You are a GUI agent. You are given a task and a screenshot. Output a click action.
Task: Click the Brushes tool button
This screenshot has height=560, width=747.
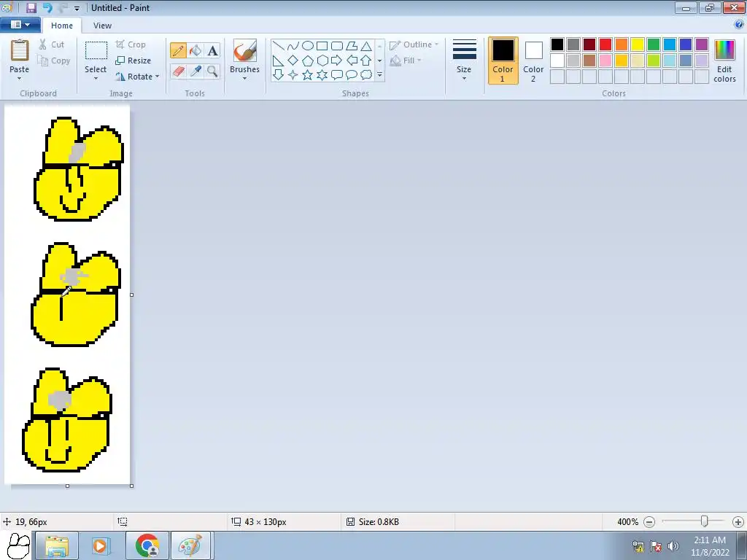tap(244, 56)
